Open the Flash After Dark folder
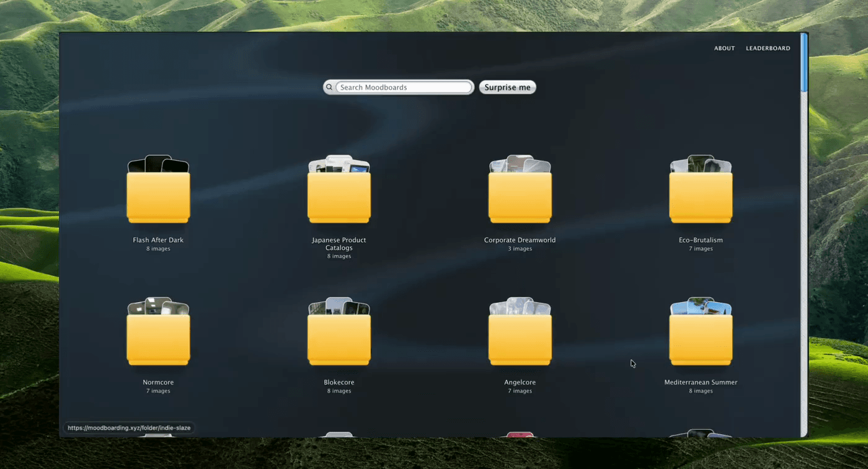 pyautogui.click(x=158, y=189)
